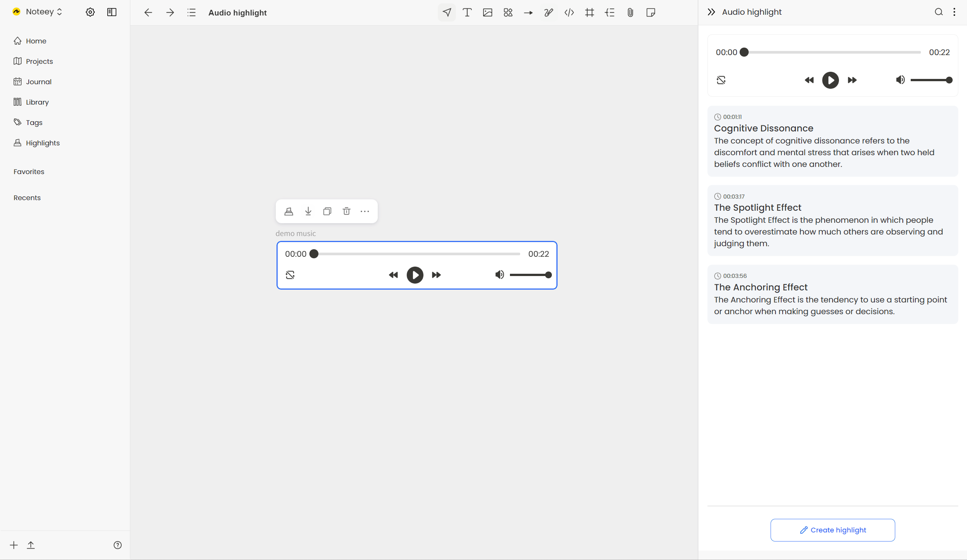
Task: Click the more options icon in right panel
Action: point(954,12)
